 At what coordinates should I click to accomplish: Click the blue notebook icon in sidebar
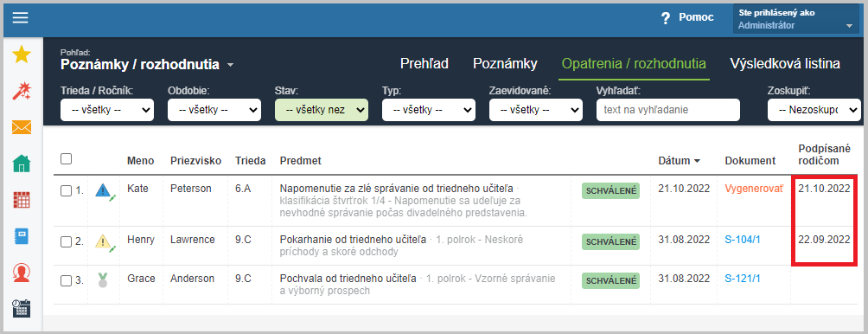22,236
